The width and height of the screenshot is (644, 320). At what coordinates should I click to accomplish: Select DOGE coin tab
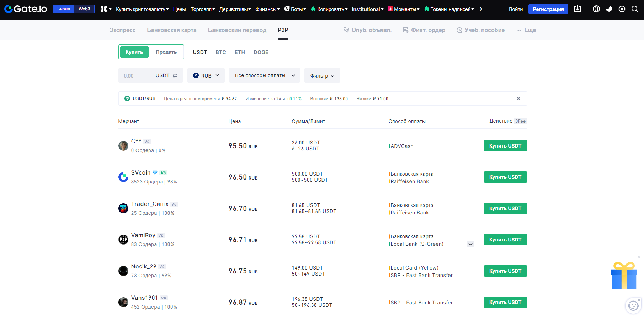pos(261,52)
